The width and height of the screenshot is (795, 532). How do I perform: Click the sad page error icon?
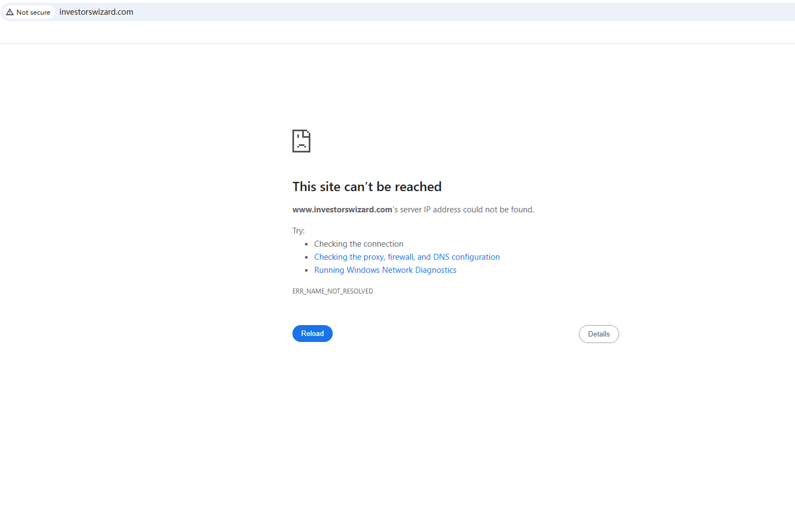click(301, 141)
